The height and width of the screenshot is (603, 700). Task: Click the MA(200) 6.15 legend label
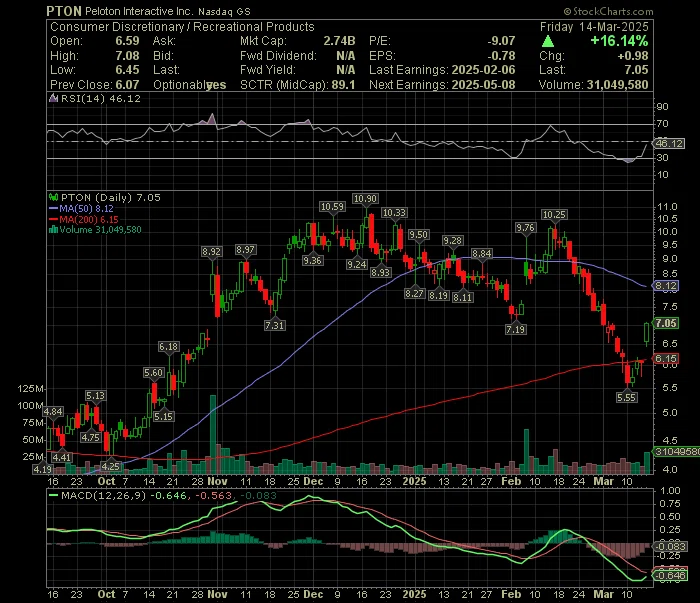click(x=89, y=219)
